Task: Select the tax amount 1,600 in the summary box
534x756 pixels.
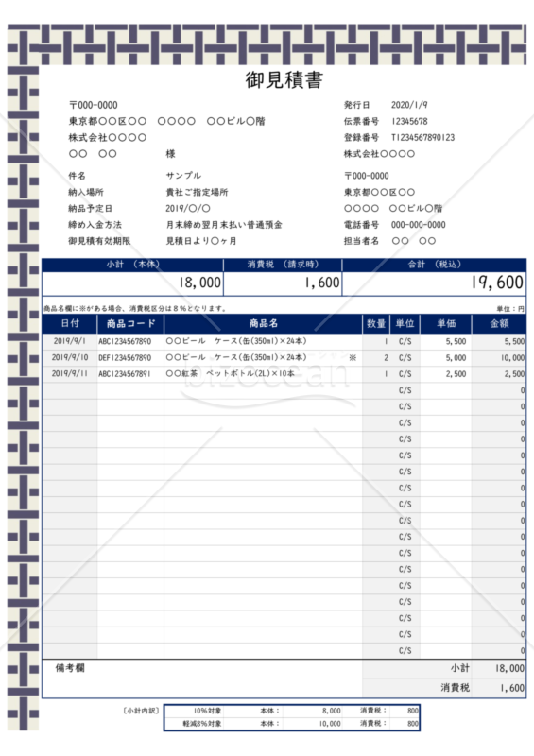Action: [x=322, y=283]
